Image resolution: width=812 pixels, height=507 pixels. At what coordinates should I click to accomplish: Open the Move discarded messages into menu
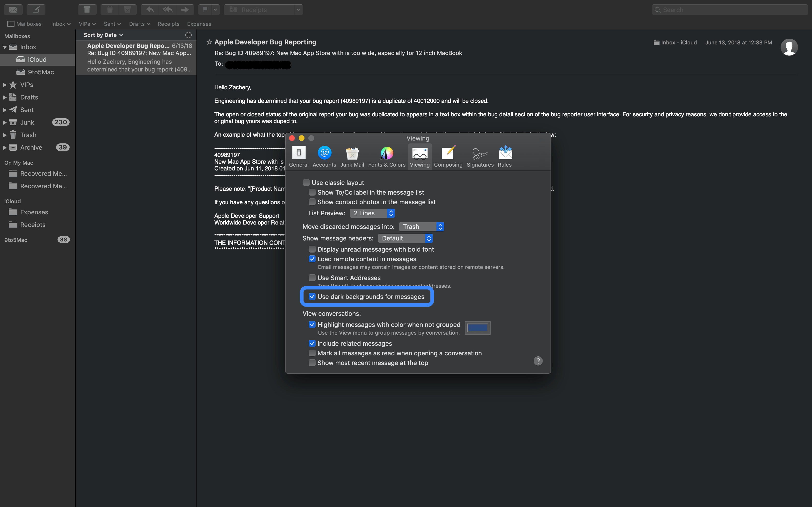421,226
